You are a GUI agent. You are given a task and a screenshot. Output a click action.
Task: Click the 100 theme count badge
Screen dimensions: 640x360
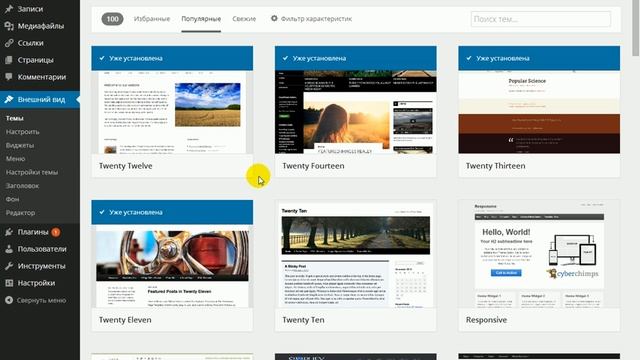112,19
